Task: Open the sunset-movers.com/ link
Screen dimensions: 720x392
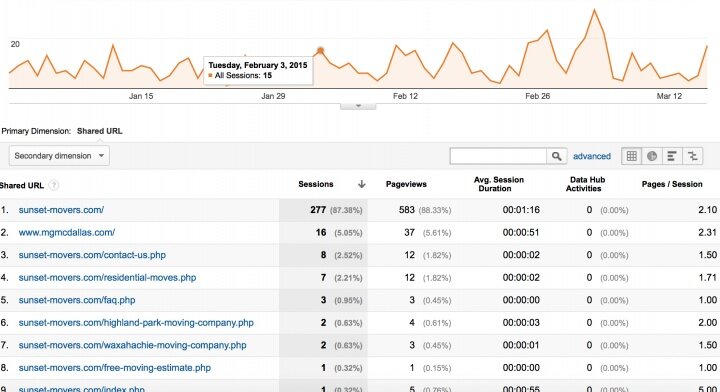Action: (61, 210)
